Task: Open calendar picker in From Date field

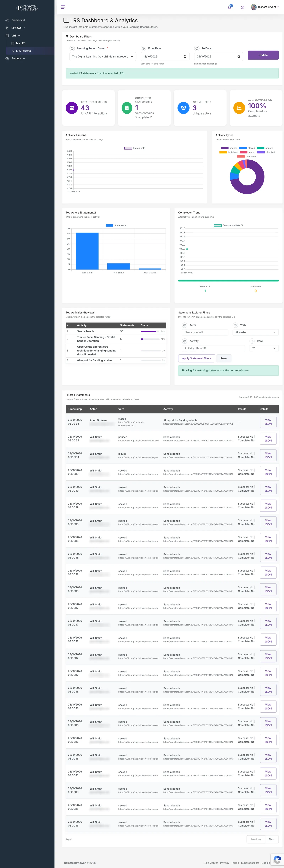Action: point(185,57)
